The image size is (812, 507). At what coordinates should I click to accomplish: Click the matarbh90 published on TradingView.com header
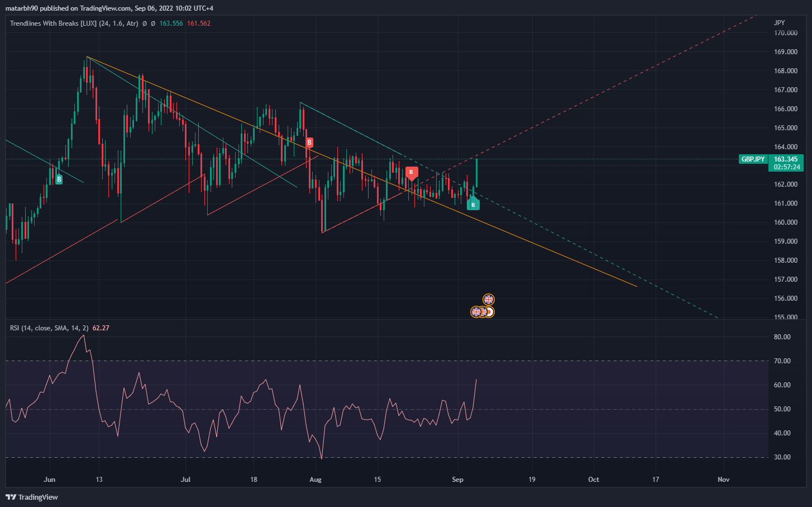pyautogui.click(x=109, y=8)
